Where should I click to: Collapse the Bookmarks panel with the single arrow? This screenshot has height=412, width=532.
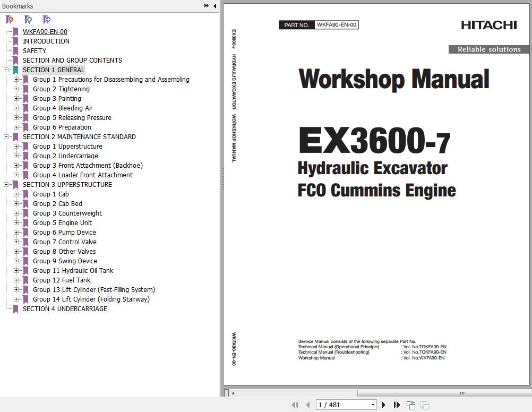pos(215,6)
